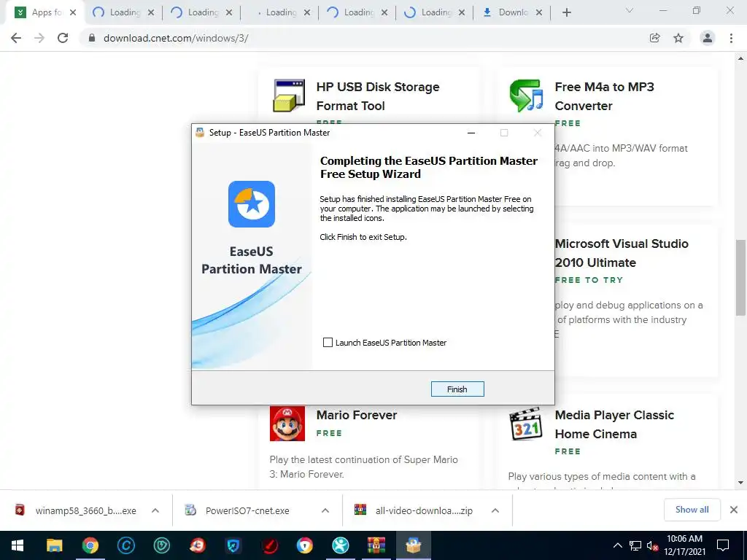Image resolution: width=747 pixels, height=560 pixels.
Task: Open the clock showing 10:06 AM
Action: (x=684, y=545)
